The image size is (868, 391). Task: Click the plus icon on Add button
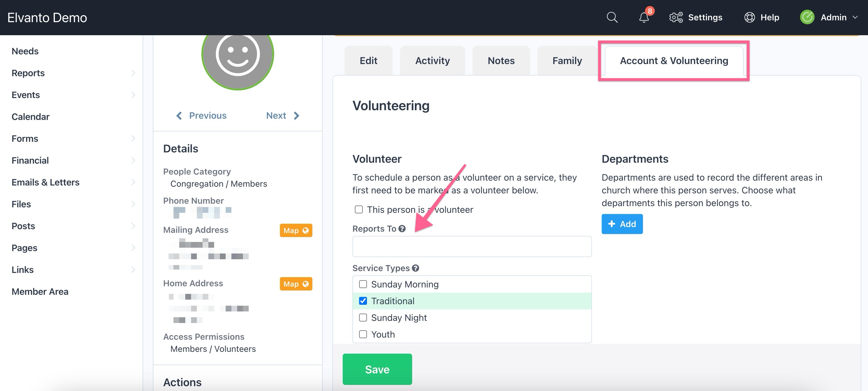pos(612,224)
